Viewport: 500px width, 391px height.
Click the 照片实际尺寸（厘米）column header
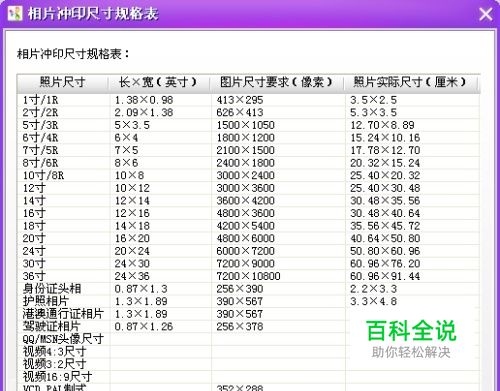[x=411, y=82]
